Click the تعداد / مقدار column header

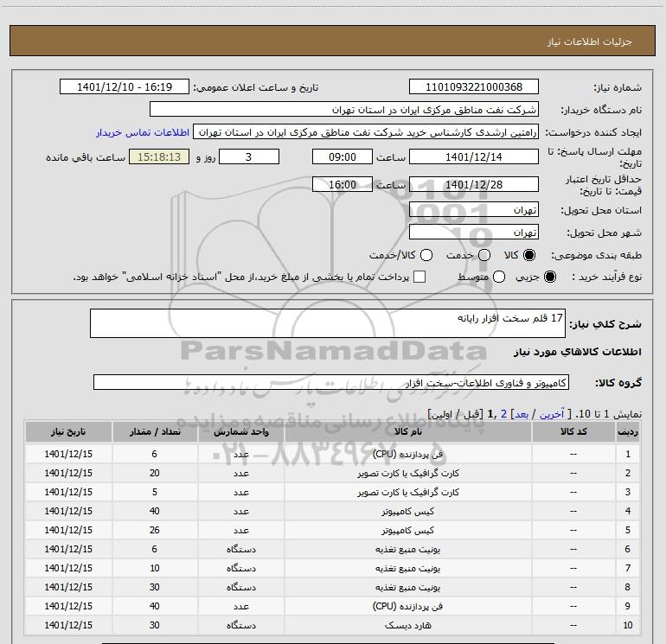click(x=155, y=431)
